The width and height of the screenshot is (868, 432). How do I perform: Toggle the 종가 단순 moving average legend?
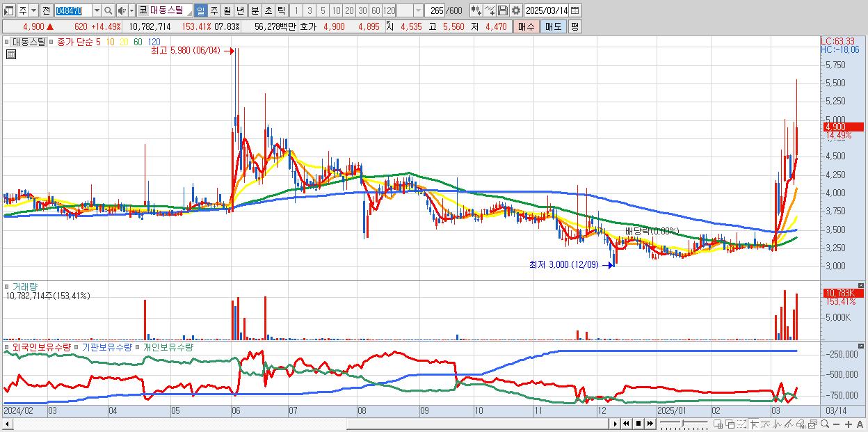51,42
